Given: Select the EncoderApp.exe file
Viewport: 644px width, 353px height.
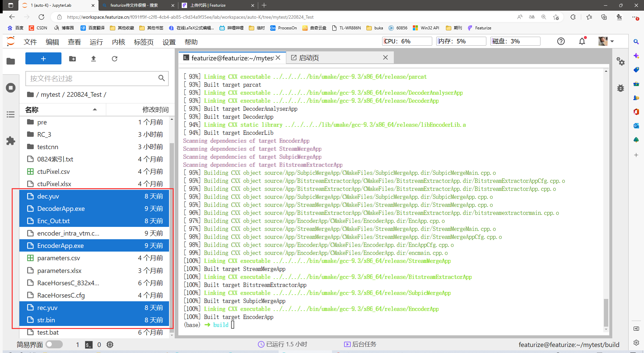Looking at the screenshot, I should coord(95,246).
